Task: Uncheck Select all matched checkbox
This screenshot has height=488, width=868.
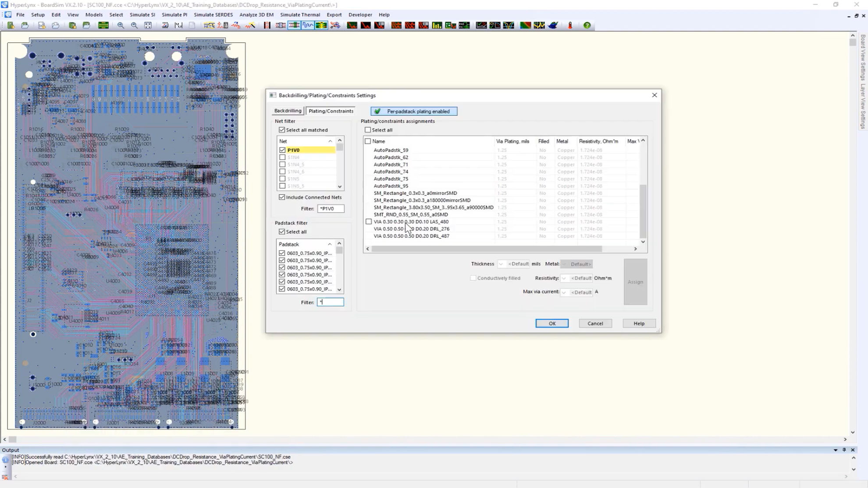Action: coord(282,130)
